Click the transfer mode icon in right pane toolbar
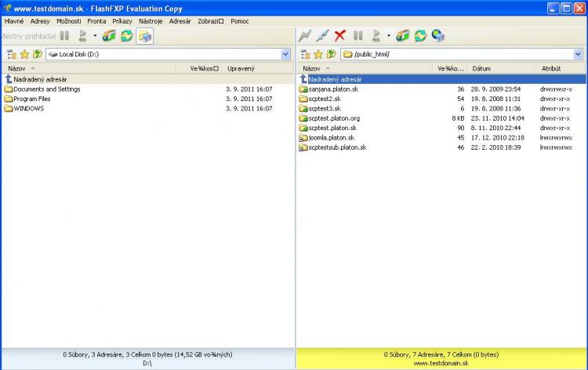Image resolution: width=588 pixels, height=370 pixels. [x=403, y=36]
